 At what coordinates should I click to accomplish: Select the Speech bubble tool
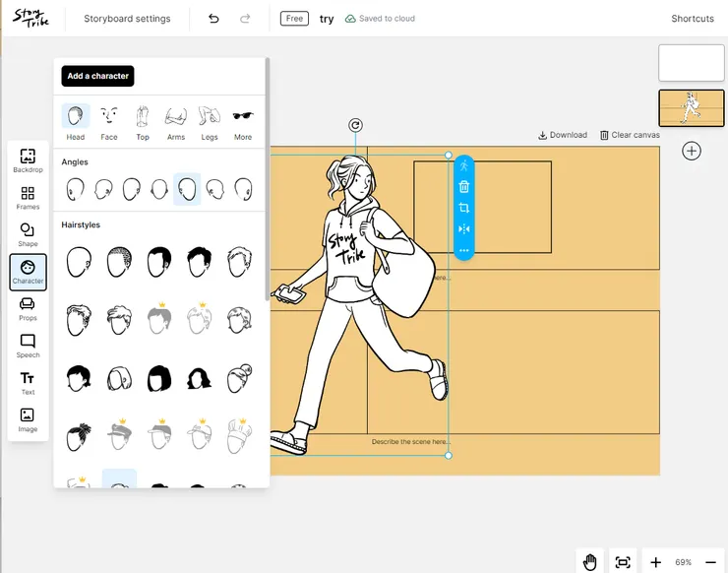tap(28, 346)
